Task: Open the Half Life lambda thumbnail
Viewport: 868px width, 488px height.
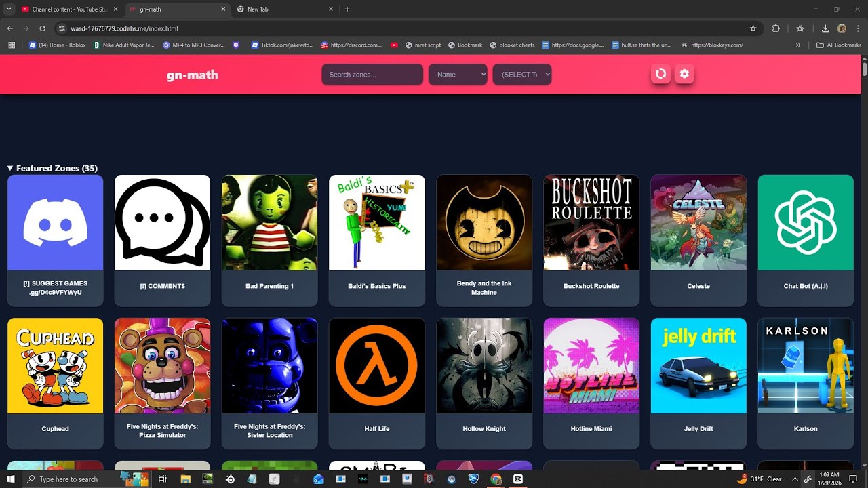Action: pyautogui.click(x=377, y=365)
